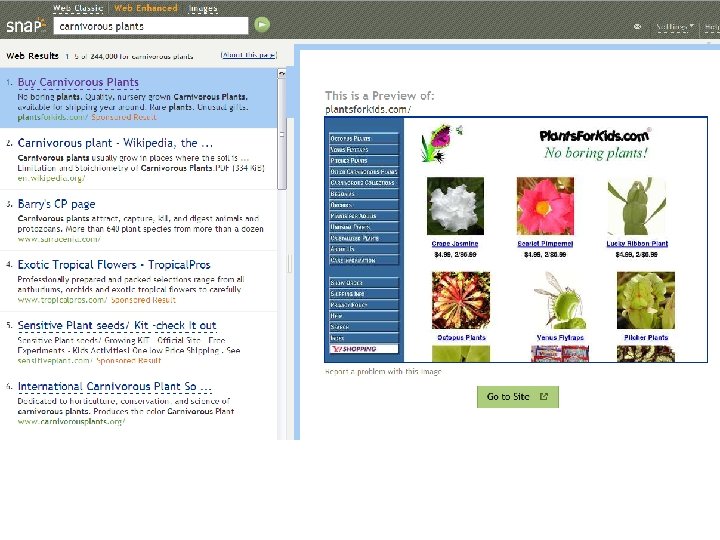Click Octopus Plants in preview sidebar menu
The image size is (720, 540).
pyautogui.click(x=364, y=138)
